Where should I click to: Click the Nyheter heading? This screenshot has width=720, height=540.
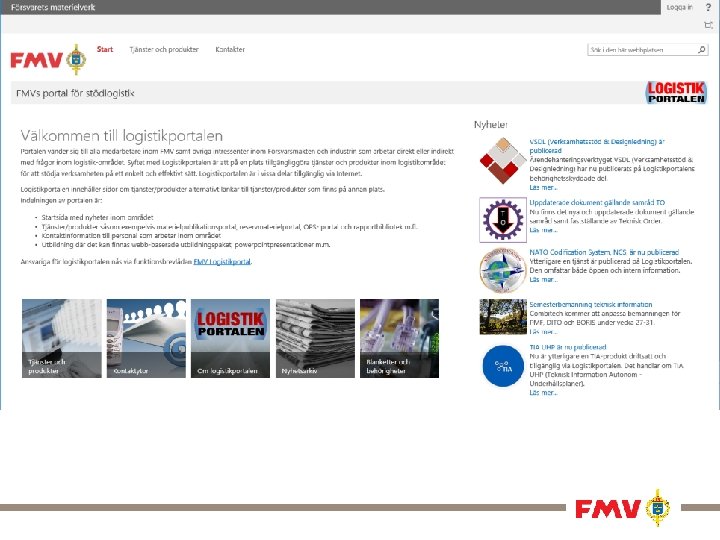click(491, 124)
